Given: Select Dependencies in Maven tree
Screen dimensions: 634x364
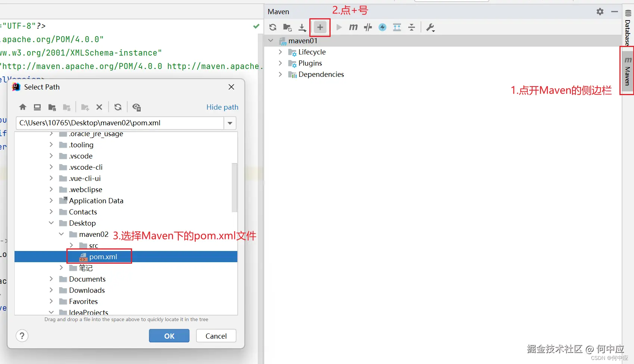Looking at the screenshot, I should [x=321, y=74].
